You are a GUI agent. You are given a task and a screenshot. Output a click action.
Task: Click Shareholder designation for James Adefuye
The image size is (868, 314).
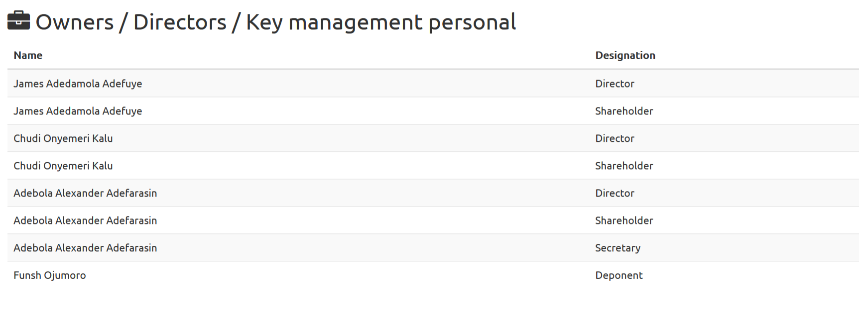[624, 111]
